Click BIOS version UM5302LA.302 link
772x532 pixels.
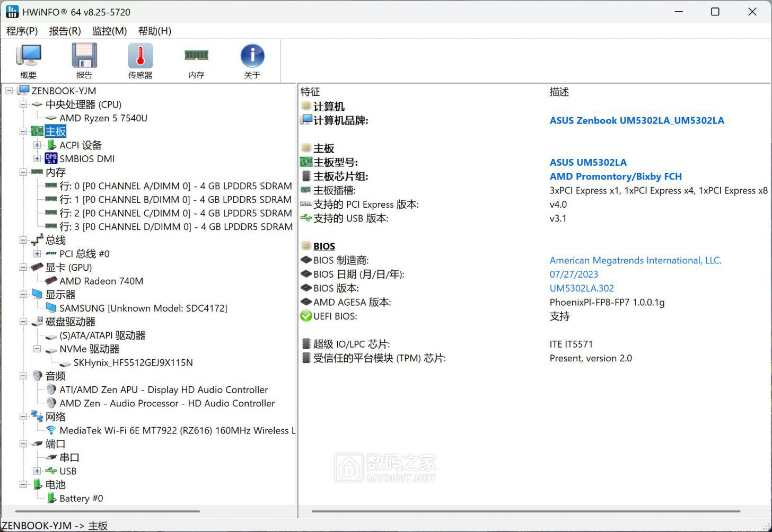point(582,288)
